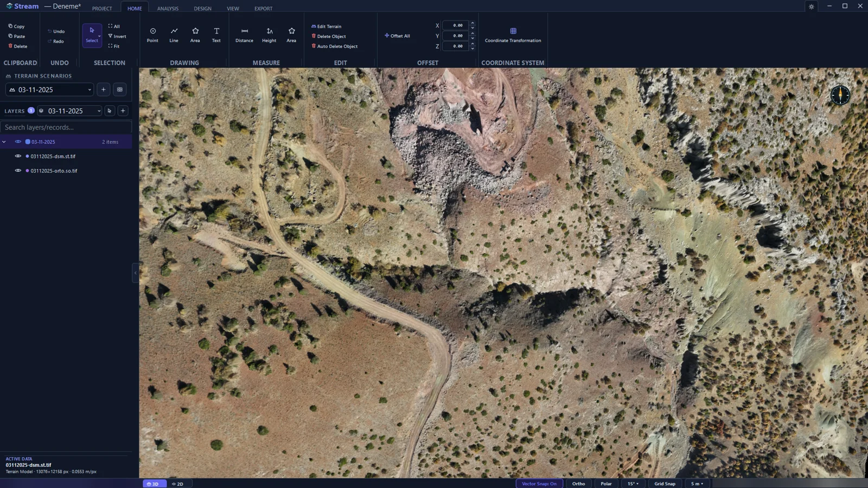Viewport: 868px width, 488px height.
Task: Hide the 03112025-dsm.st.tif layer
Action: pos(18,156)
